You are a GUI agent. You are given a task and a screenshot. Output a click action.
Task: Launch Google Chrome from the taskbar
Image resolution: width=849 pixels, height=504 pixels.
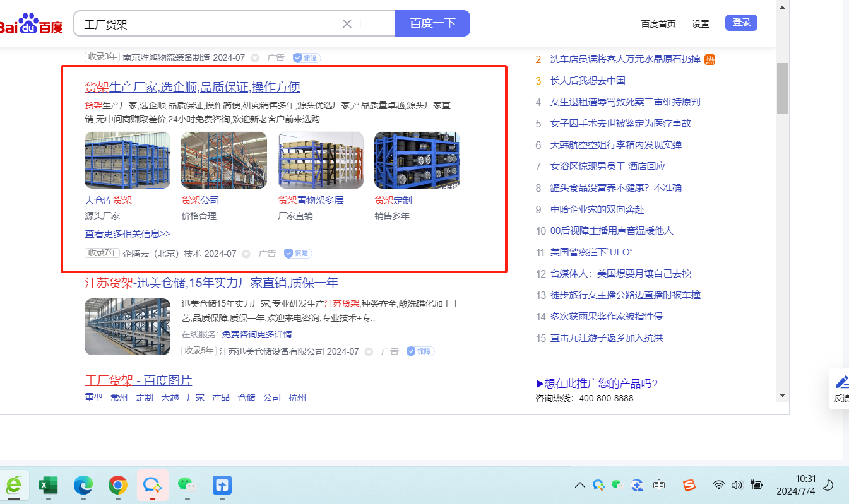(x=117, y=485)
